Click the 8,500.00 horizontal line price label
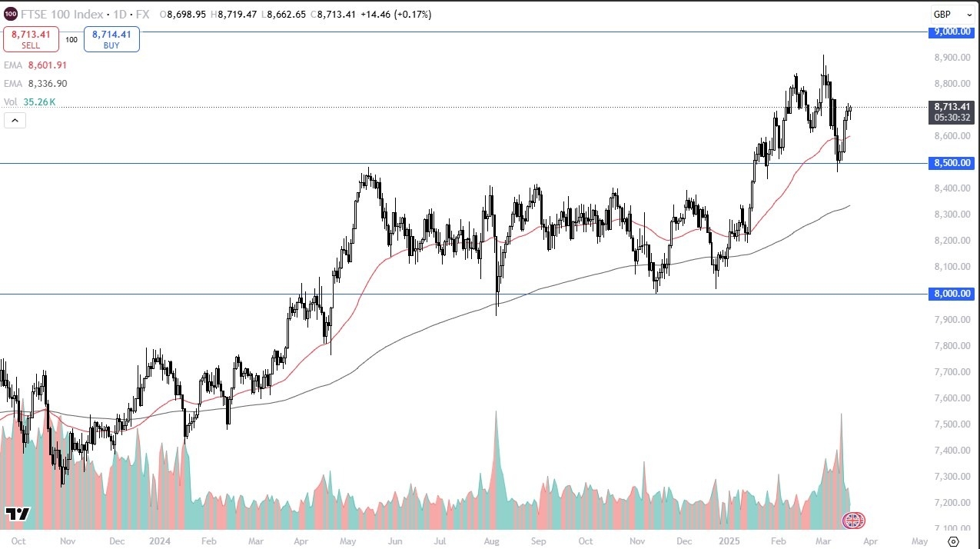This screenshot has height=549, width=980. [x=952, y=163]
